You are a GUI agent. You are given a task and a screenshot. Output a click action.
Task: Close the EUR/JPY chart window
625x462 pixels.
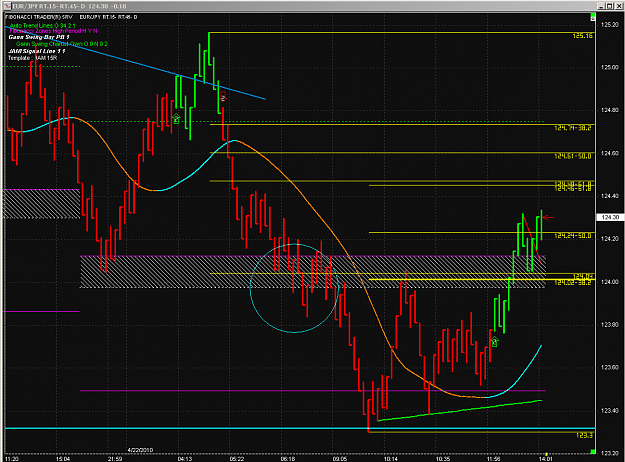[x=617, y=6]
